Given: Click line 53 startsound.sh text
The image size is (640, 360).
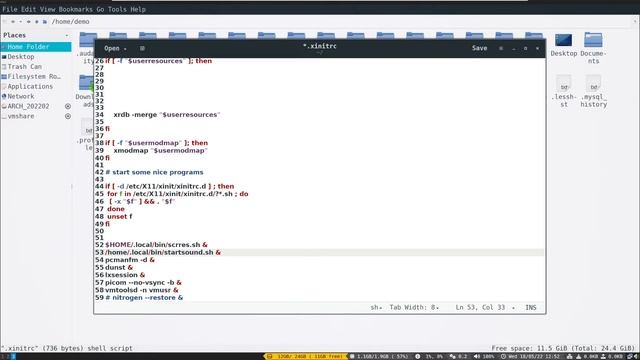Looking at the screenshot, I should (x=163, y=252).
